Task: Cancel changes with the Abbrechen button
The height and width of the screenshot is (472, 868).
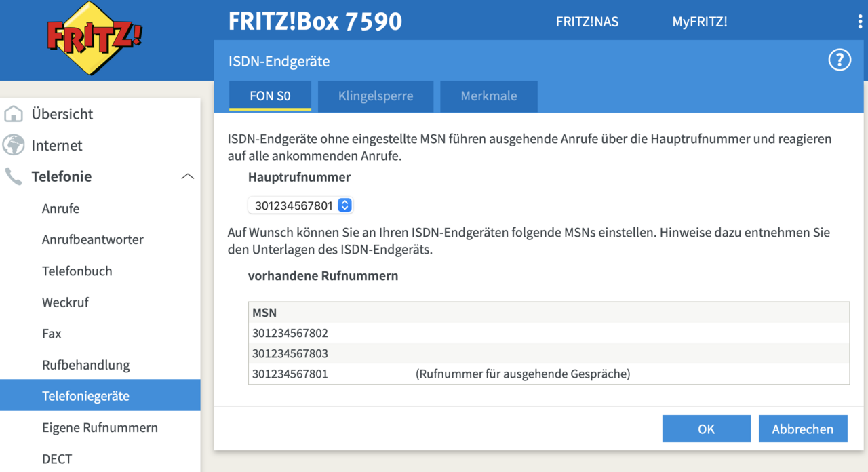Action: click(x=803, y=429)
